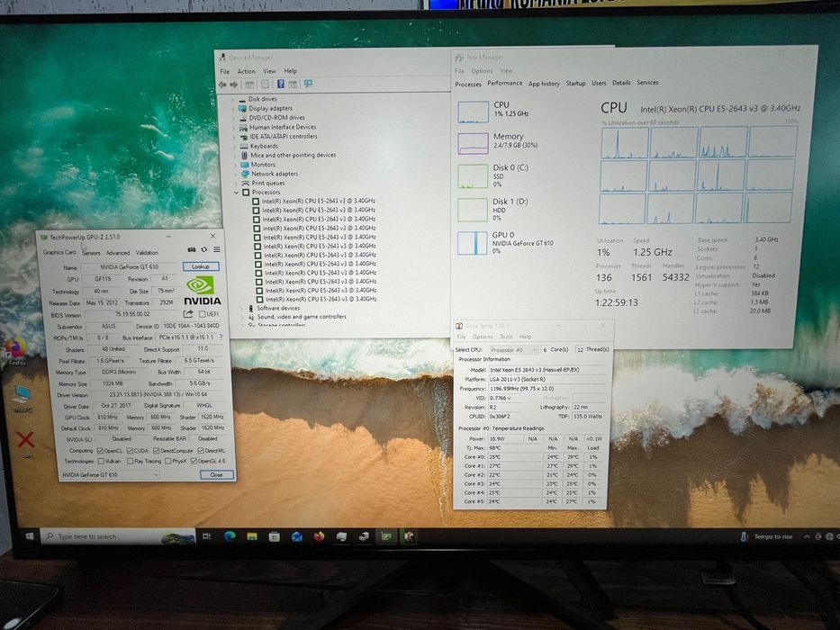Click the Temps to rise weather widget
The width and height of the screenshot is (840, 630).
767,536
